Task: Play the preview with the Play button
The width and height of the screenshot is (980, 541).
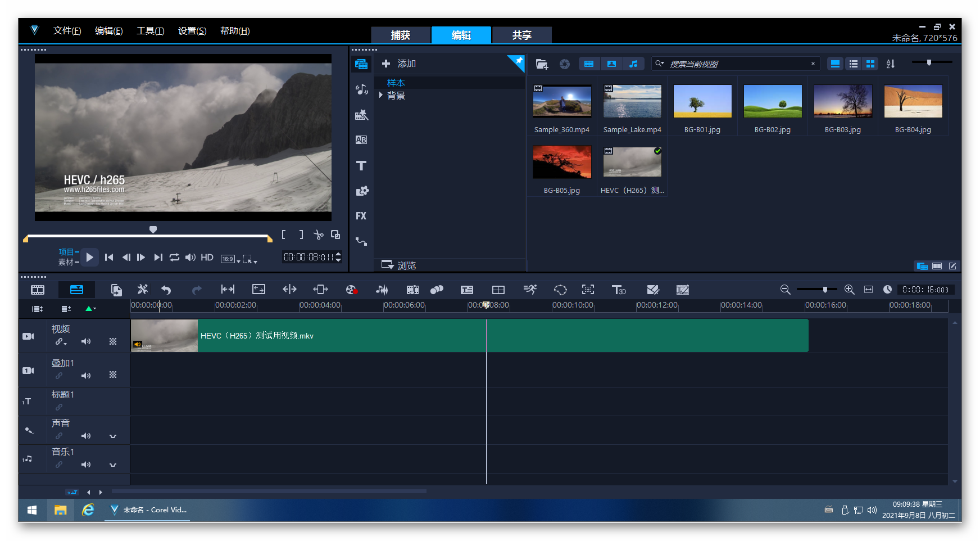Action: [90, 258]
